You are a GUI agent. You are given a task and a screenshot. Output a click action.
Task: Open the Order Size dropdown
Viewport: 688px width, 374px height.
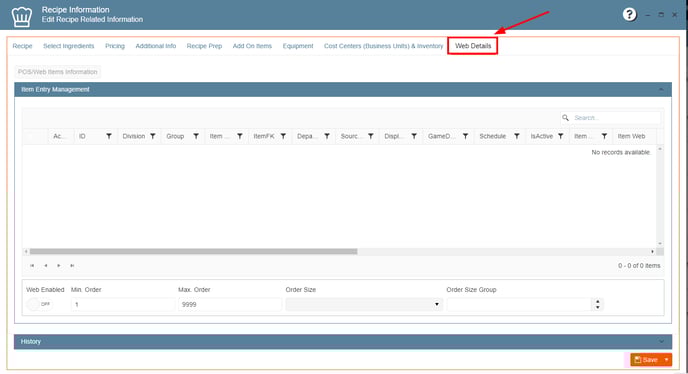pyautogui.click(x=437, y=304)
